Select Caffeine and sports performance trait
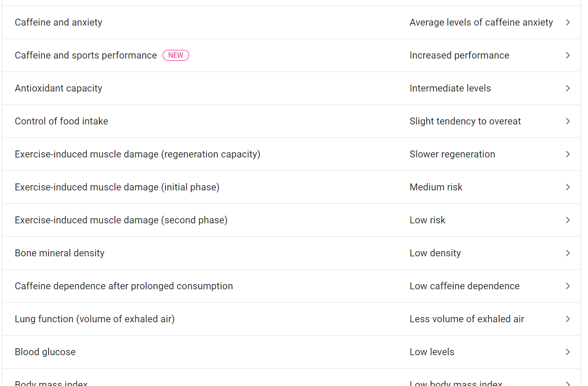Image resolution: width=588 pixels, height=386 pixels. click(x=86, y=56)
